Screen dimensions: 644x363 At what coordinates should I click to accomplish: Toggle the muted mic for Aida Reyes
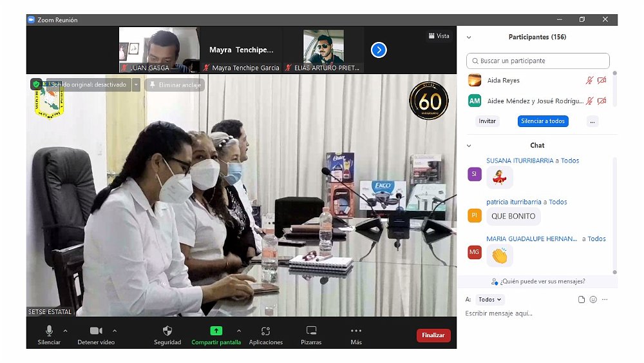click(x=589, y=81)
